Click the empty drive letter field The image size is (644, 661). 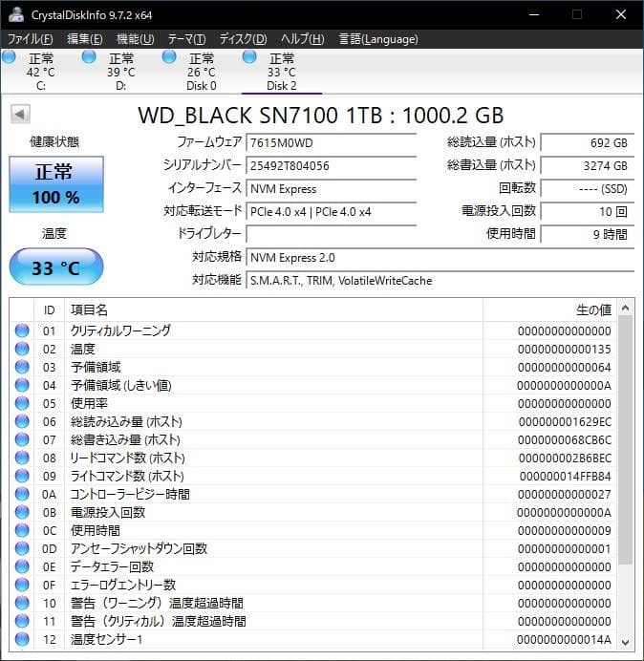click(331, 234)
